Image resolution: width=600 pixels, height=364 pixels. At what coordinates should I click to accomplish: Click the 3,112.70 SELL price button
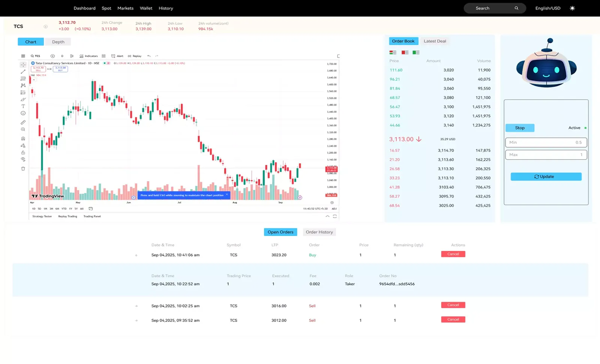coord(38,69)
